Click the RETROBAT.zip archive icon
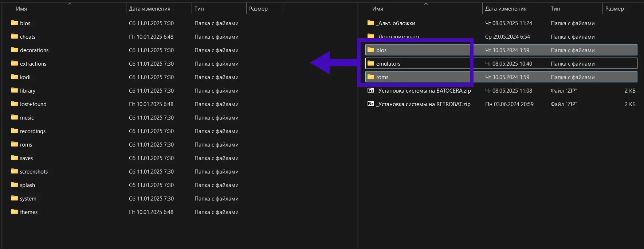Screen dimensions: 644x249 (x=371, y=104)
